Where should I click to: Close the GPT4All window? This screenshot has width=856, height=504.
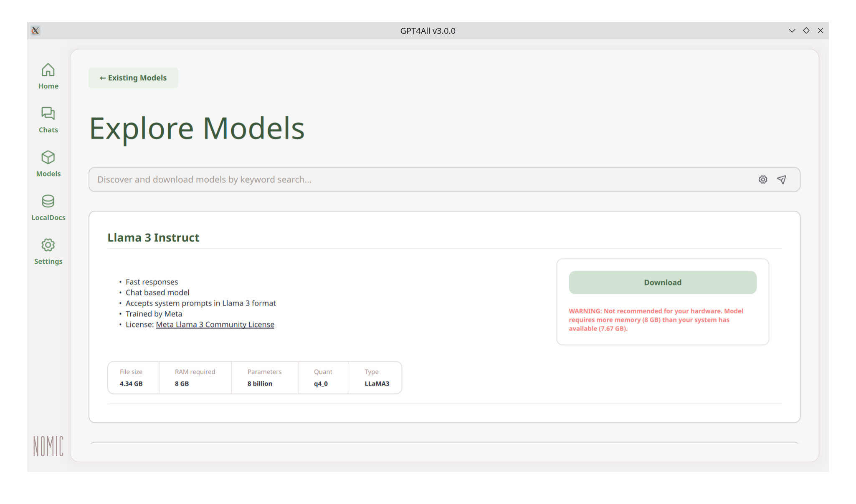click(821, 30)
